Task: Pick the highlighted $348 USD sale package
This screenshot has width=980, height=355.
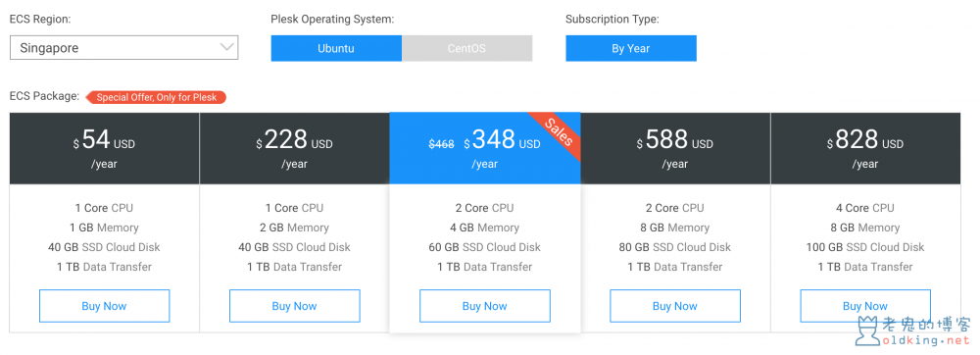Action: point(485,148)
